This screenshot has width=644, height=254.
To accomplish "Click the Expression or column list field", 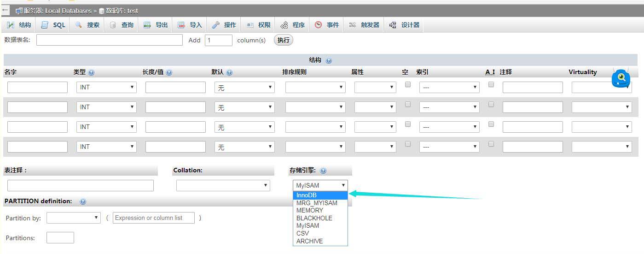I will click(x=154, y=218).
